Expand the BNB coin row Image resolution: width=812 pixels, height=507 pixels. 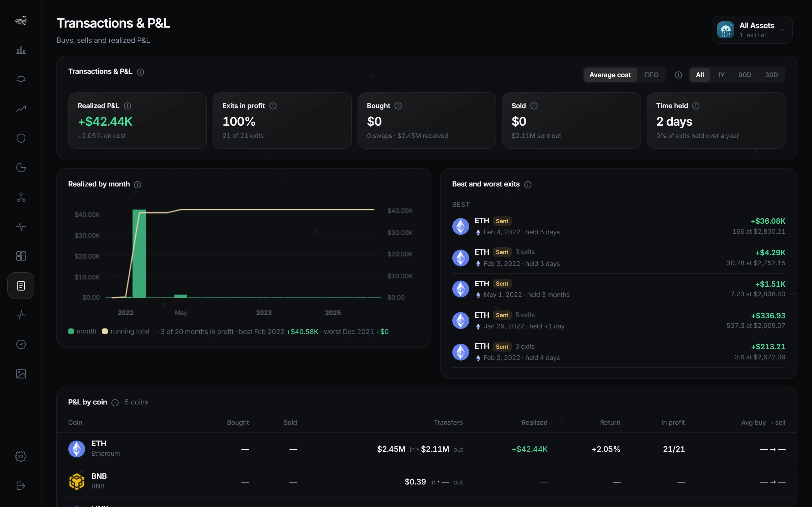click(427, 482)
